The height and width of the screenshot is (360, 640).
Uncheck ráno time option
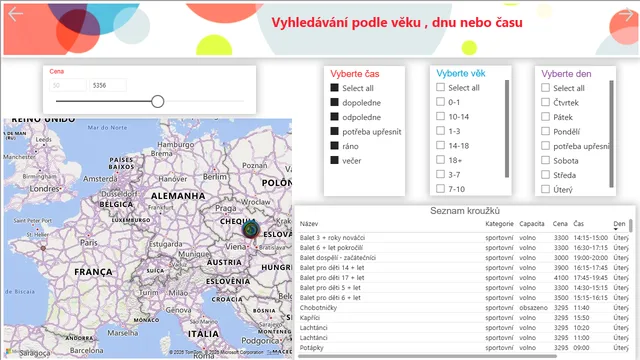pyautogui.click(x=334, y=145)
